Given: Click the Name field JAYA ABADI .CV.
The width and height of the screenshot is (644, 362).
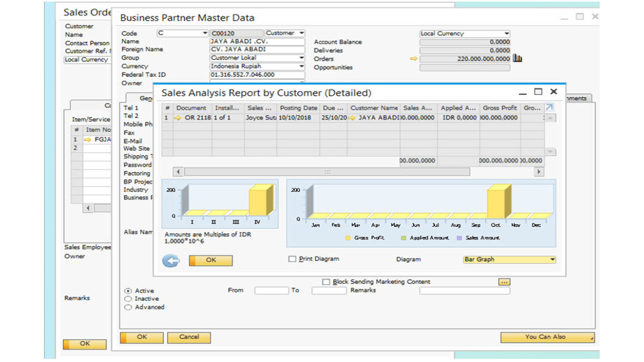Looking at the screenshot, I should tap(257, 41).
